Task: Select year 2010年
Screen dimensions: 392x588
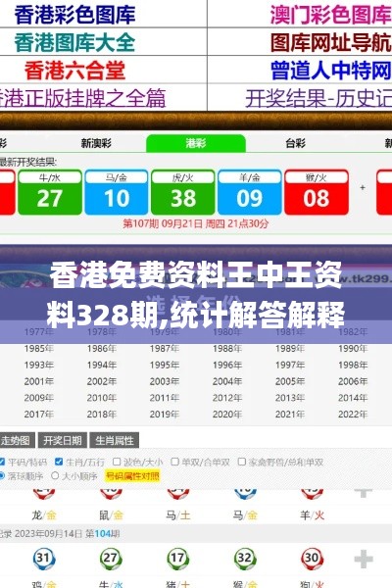Action: point(102,398)
